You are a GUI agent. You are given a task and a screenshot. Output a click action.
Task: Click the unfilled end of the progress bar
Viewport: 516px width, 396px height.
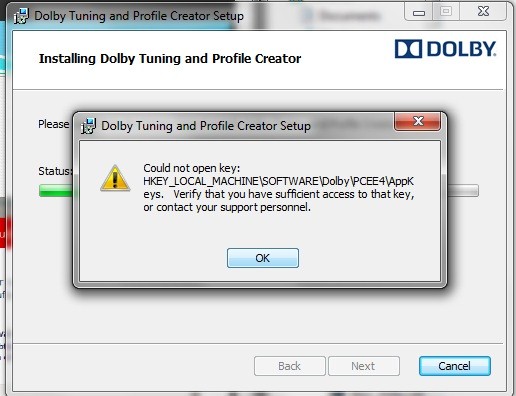pyautogui.click(x=463, y=191)
